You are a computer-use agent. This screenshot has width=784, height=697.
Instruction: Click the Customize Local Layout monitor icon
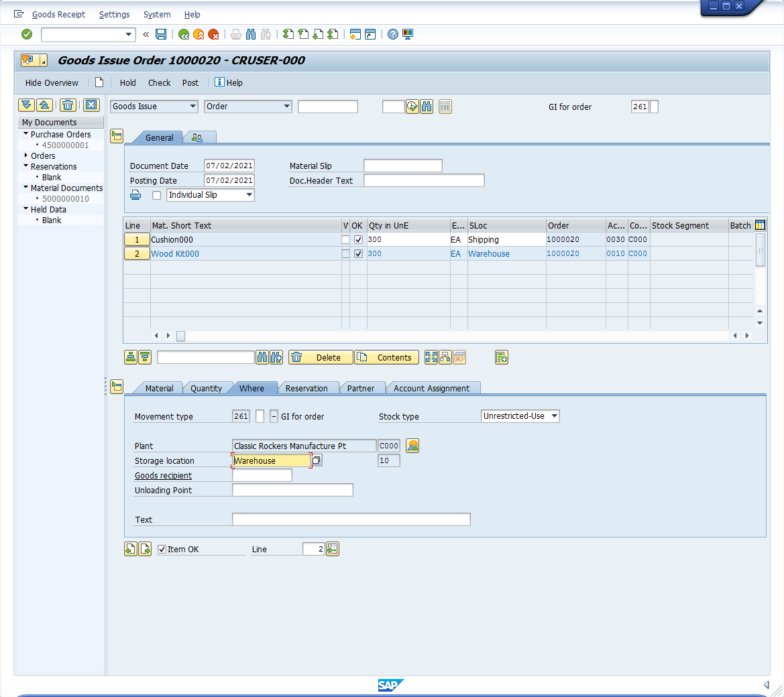(x=408, y=34)
